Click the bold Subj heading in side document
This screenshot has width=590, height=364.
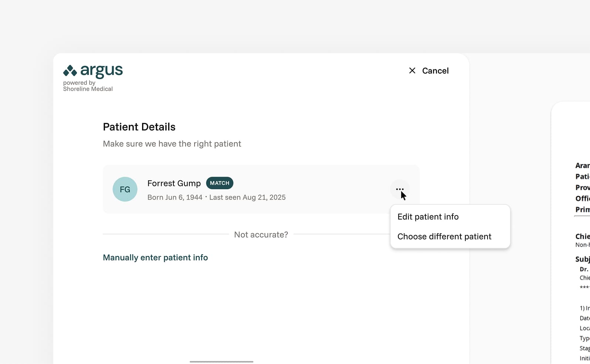(583, 259)
